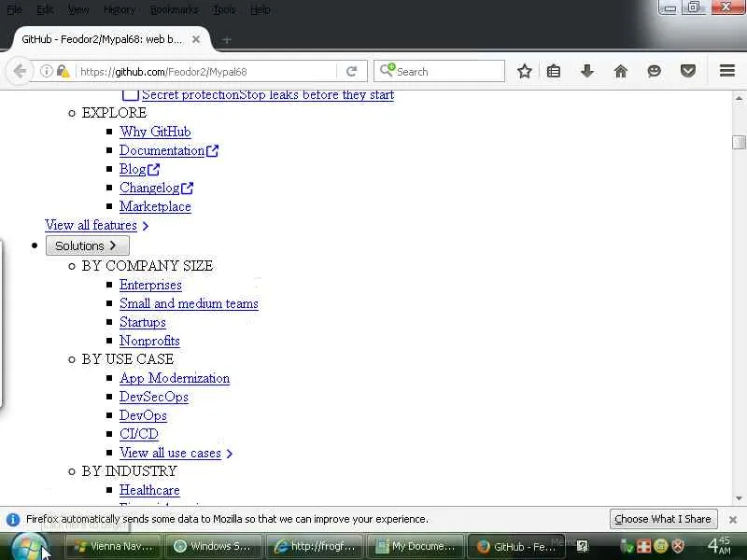Open the App Modernization link
This screenshot has height=560, width=747.
pos(175,379)
